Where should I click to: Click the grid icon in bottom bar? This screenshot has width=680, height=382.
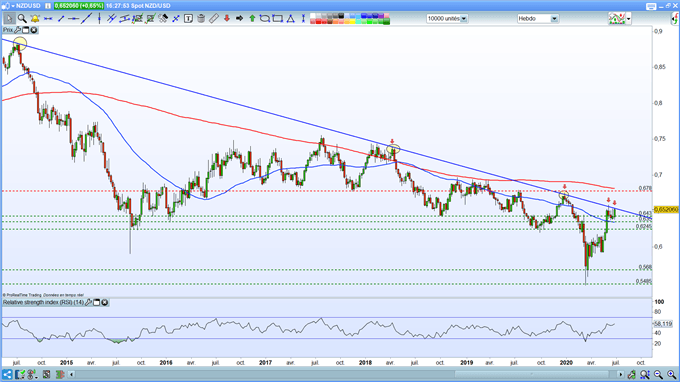click(x=46, y=374)
